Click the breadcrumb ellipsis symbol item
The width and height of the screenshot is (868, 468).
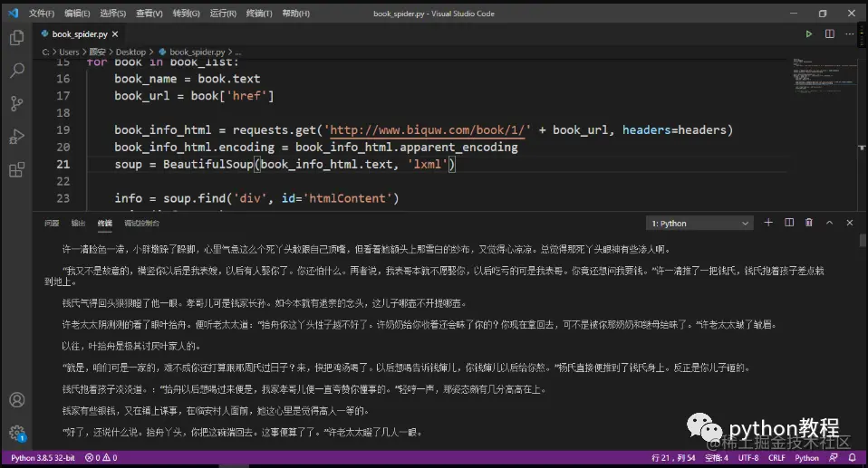coord(238,52)
